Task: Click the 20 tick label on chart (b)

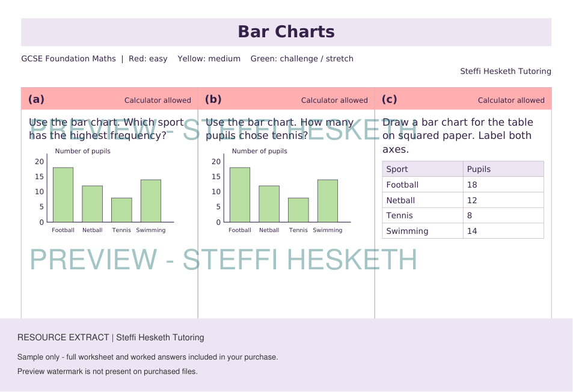Action: coord(216,162)
